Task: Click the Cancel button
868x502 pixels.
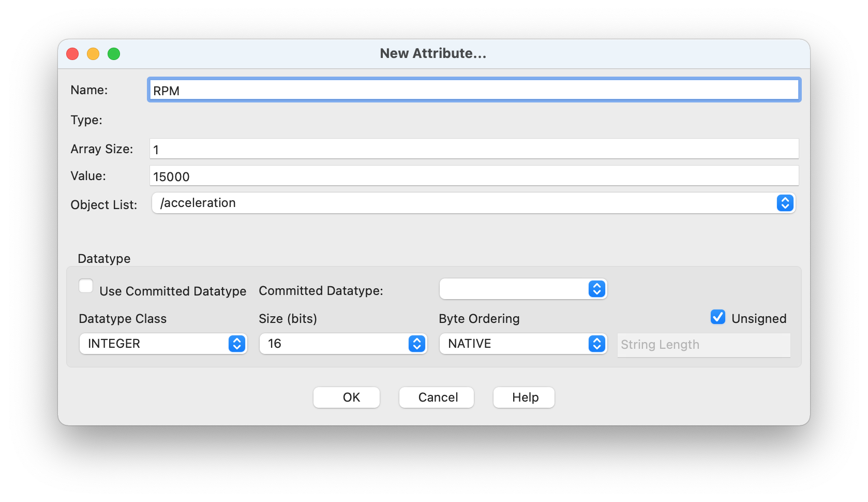Action: pyautogui.click(x=436, y=397)
